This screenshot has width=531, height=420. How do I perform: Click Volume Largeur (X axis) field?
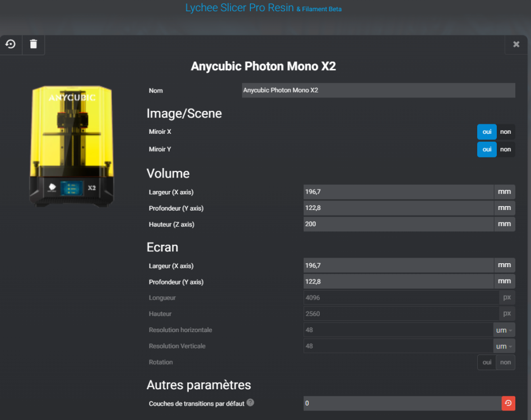click(398, 192)
